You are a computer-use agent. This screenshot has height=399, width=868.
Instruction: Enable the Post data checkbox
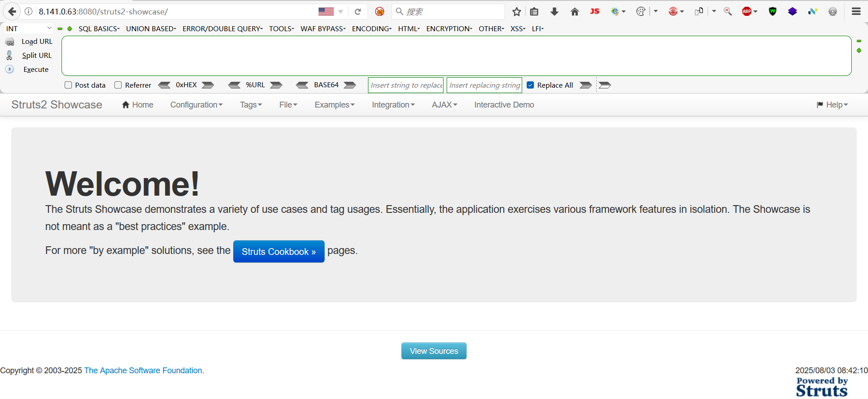(x=68, y=85)
